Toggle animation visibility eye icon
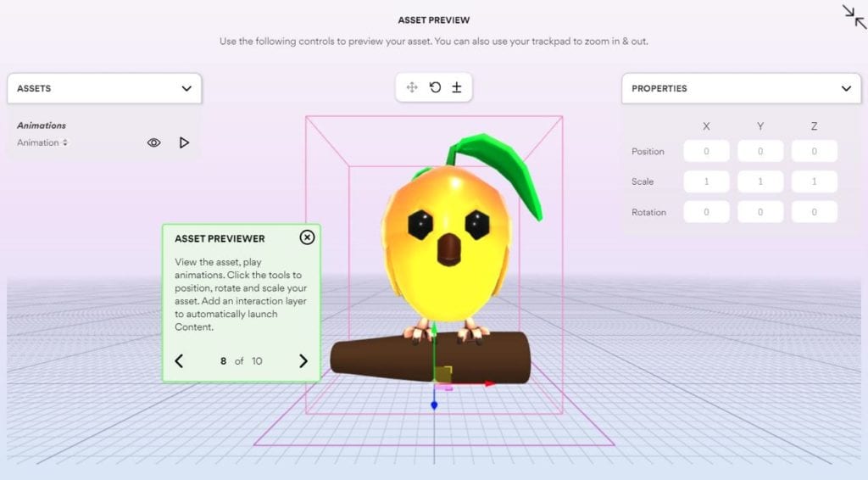The height and width of the screenshot is (480, 868). pos(153,143)
